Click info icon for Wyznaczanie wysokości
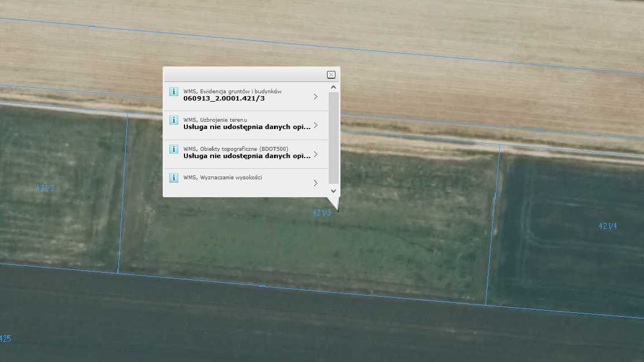The height and width of the screenshot is (362, 644). coord(174,177)
